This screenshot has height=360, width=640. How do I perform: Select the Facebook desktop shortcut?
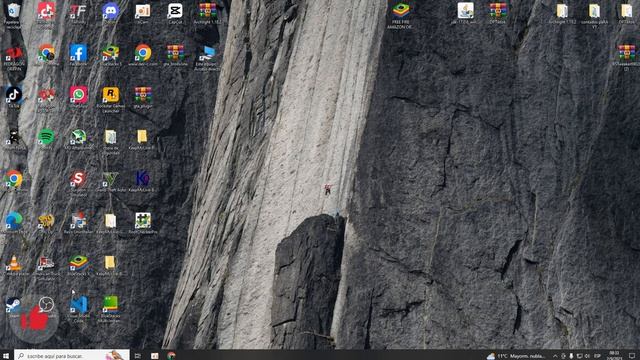78,55
